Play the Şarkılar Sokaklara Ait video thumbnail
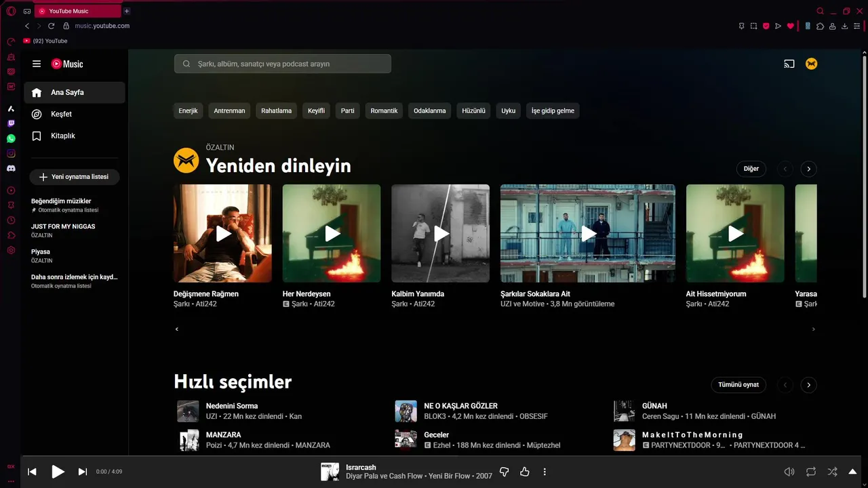The image size is (868, 488). [588, 233]
